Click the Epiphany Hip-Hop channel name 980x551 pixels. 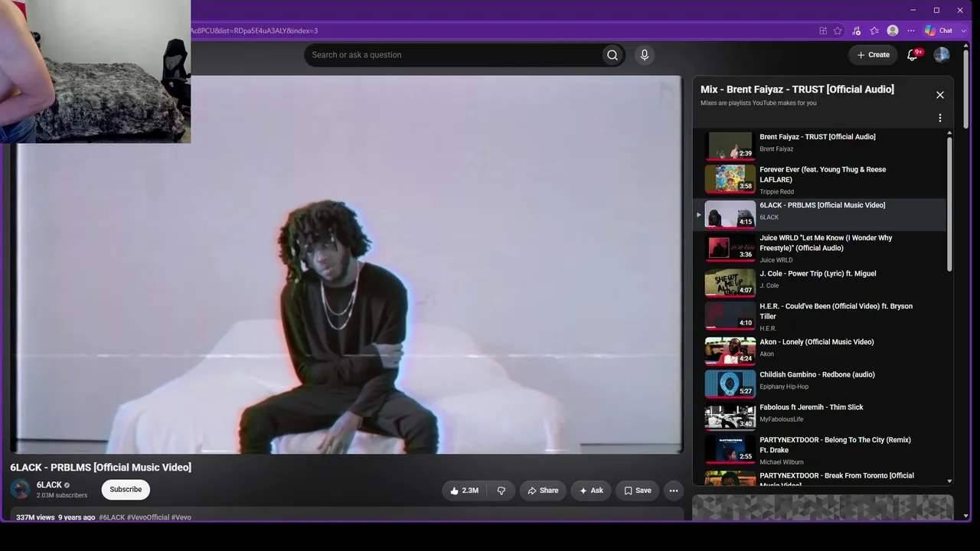(x=784, y=386)
